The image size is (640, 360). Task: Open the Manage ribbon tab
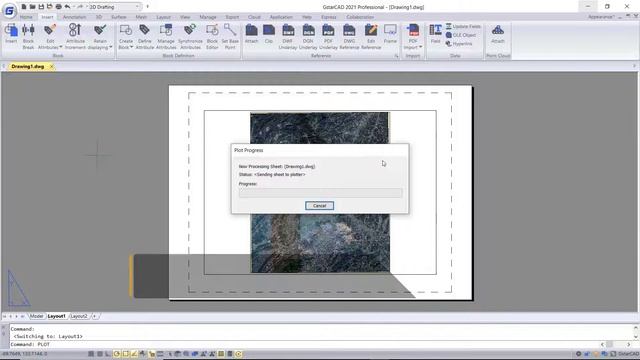(208, 17)
